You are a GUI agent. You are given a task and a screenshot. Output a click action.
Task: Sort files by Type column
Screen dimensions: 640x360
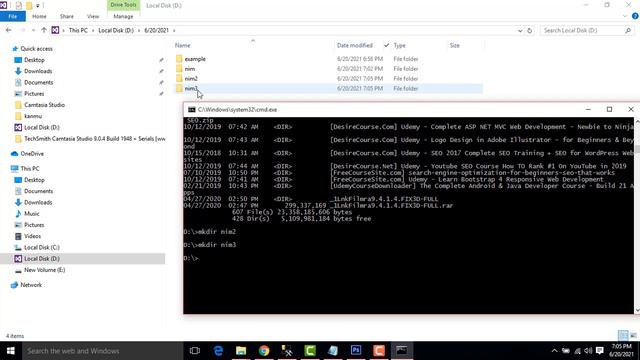pos(400,45)
